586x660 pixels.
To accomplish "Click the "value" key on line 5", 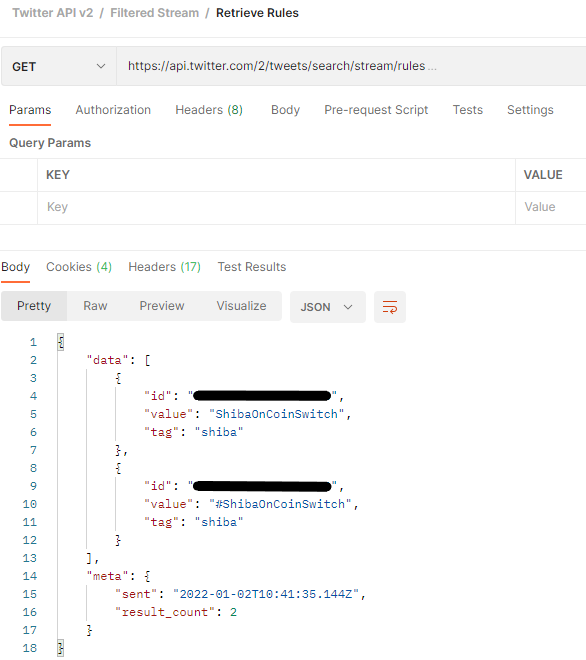I will coord(168,414).
